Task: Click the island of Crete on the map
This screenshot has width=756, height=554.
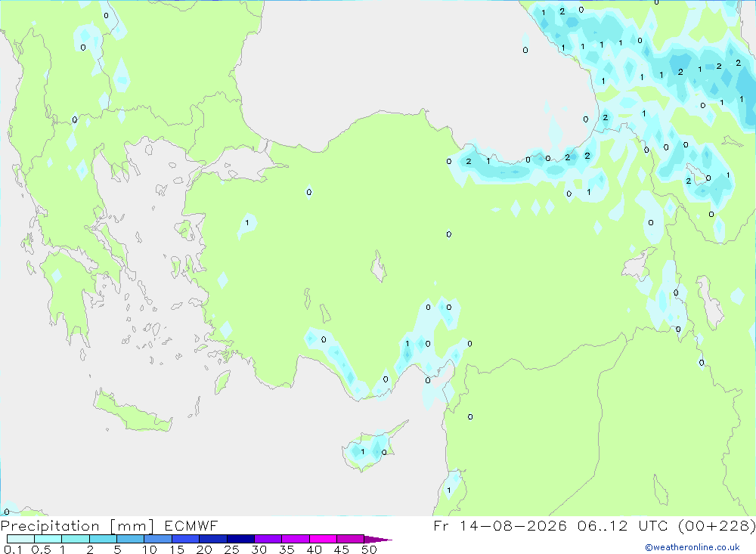Action: [132, 412]
